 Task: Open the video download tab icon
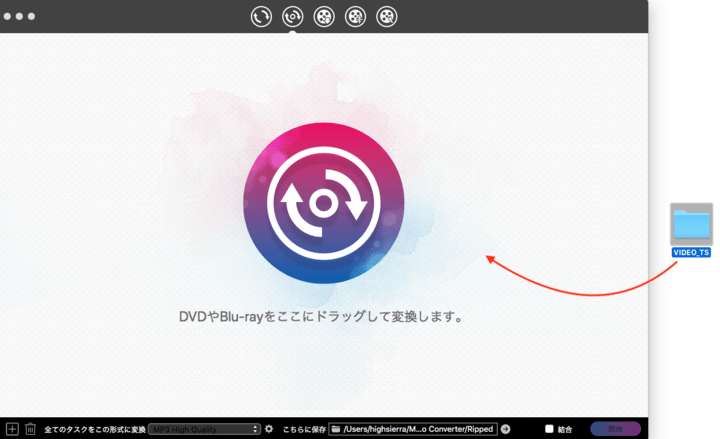click(x=324, y=16)
